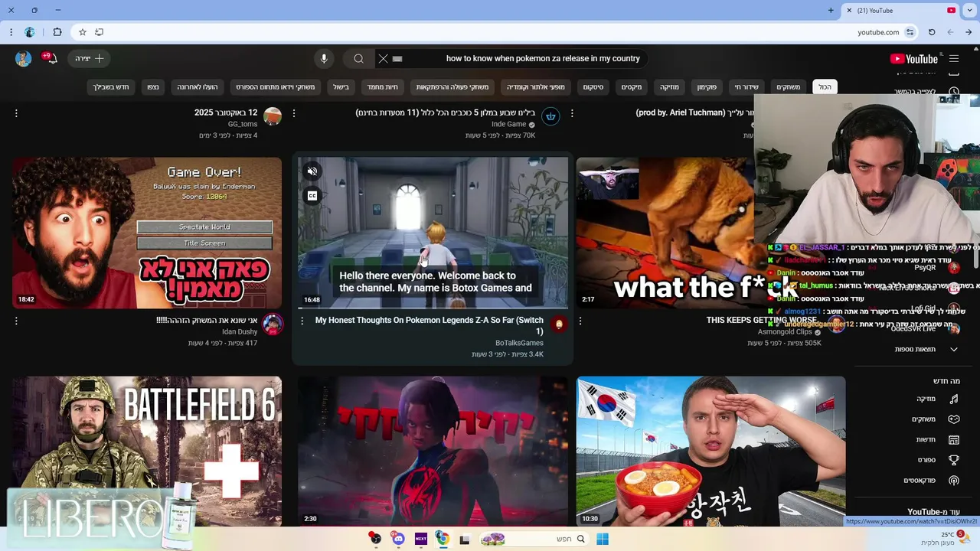
Task: Open GG_toms channel avatar
Action: [x=273, y=116]
